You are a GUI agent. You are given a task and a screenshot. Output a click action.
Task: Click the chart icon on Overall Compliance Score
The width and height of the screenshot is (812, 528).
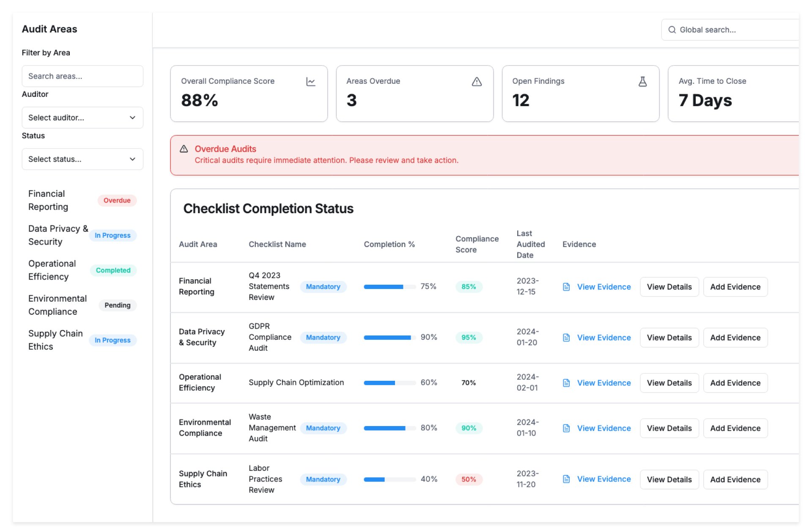click(311, 82)
